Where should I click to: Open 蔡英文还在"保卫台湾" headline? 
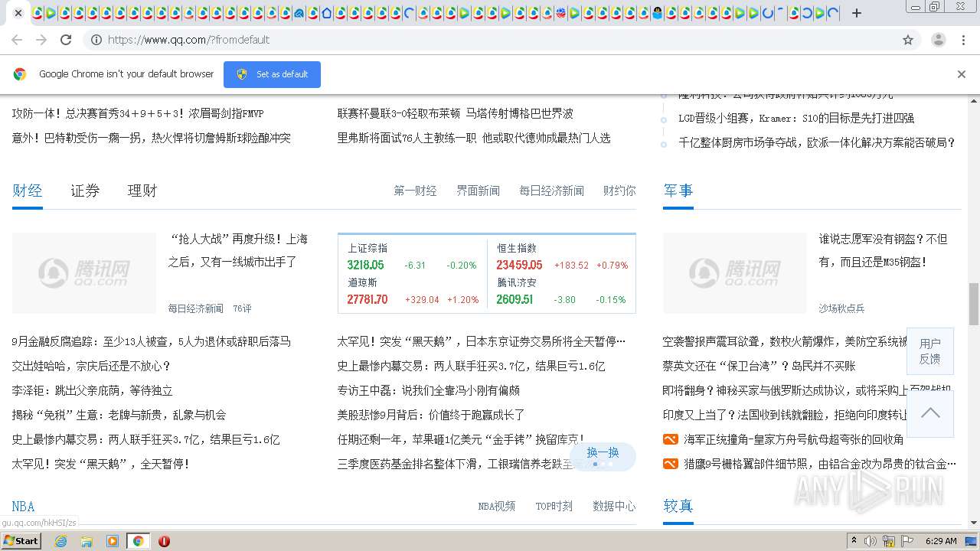759,366
